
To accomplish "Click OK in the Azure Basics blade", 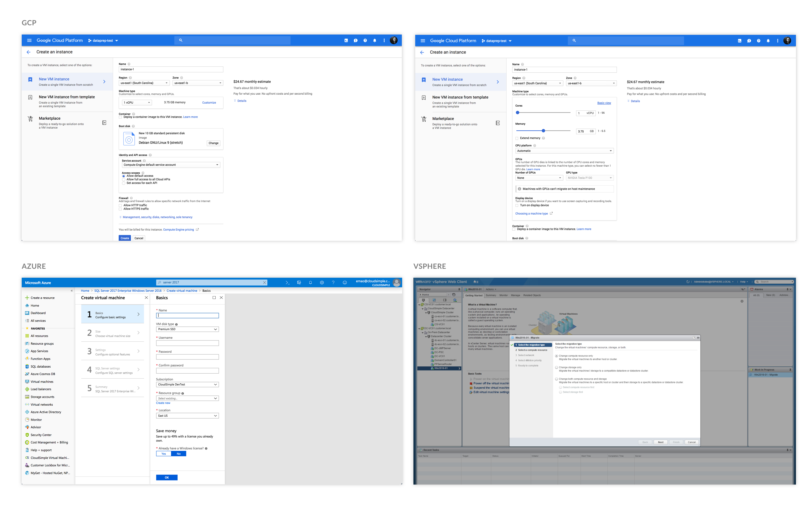I will pos(167,477).
